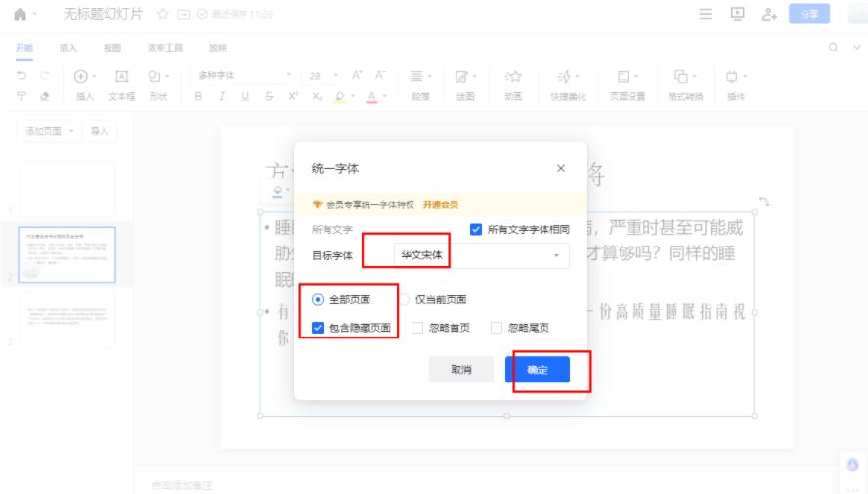Uncheck the 包含隐藏页面 checkbox
This screenshot has width=868, height=494.
pos(318,328)
